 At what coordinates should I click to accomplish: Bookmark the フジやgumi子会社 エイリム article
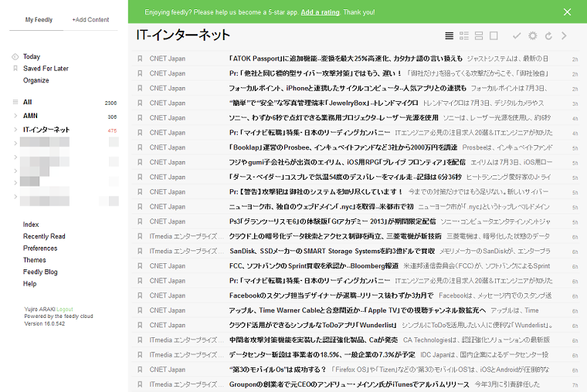click(140, 162)
